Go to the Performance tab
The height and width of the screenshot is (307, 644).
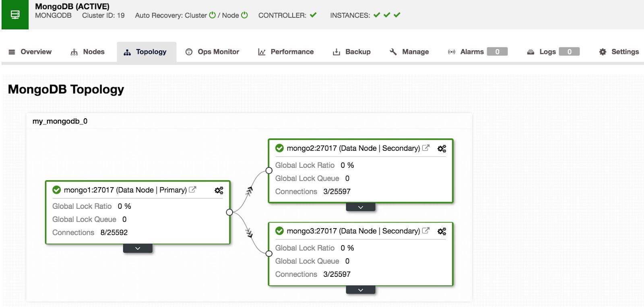point(286,52)
